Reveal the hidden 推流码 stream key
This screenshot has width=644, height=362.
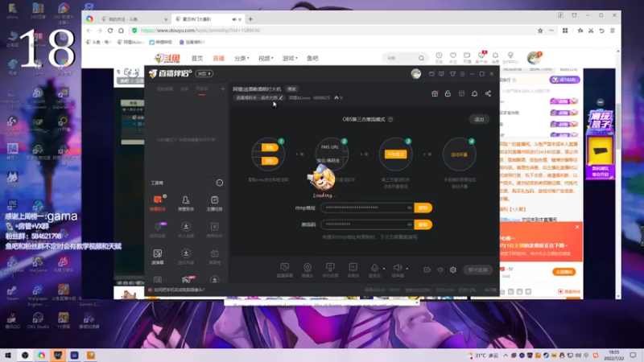coord(410,224)
